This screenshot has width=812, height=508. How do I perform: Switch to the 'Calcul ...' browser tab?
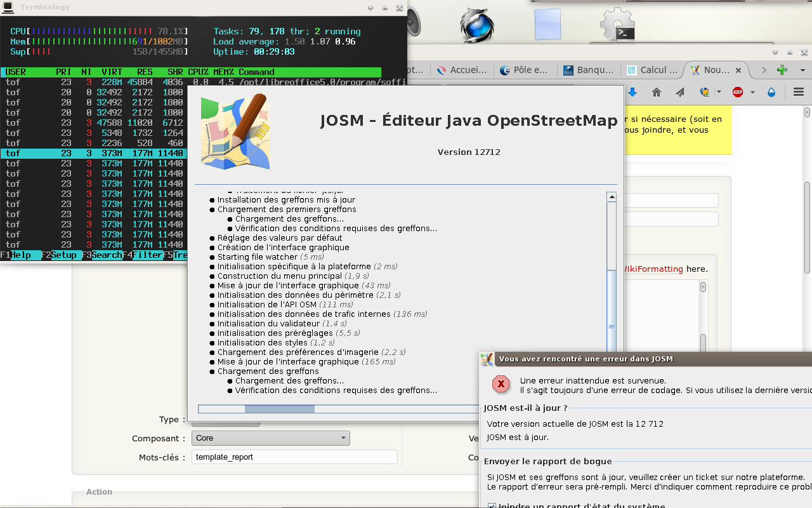(652, 70)
